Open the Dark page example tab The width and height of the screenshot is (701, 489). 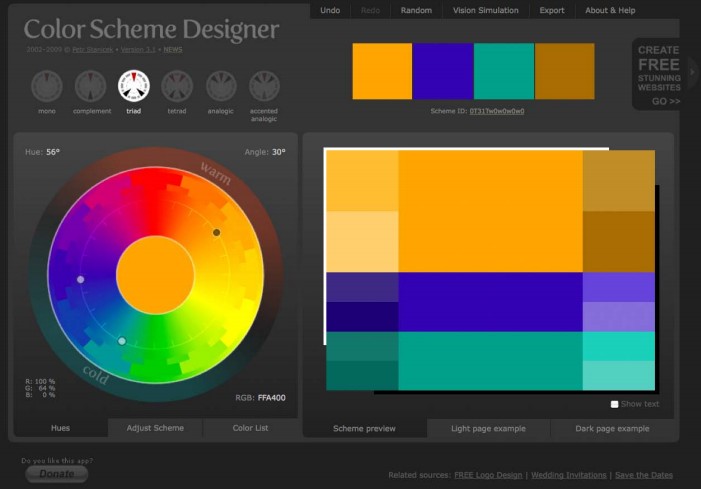point(612,428)
